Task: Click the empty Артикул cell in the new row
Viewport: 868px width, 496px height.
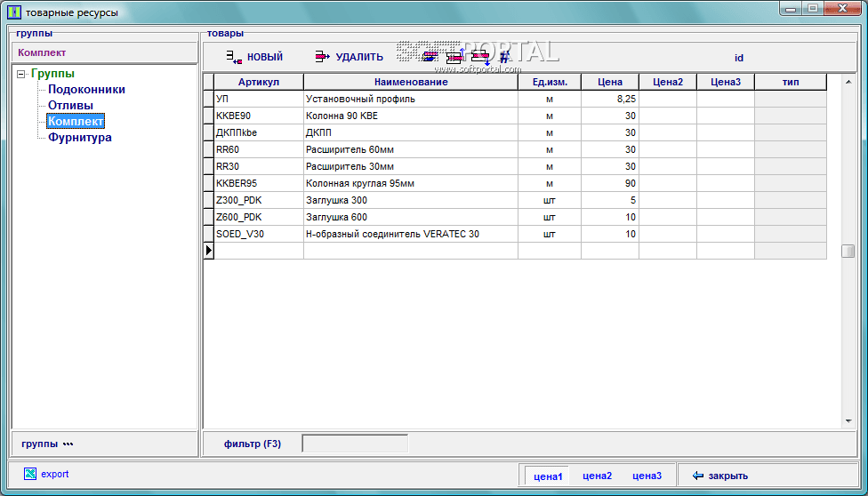Action: tap(259, 251)
